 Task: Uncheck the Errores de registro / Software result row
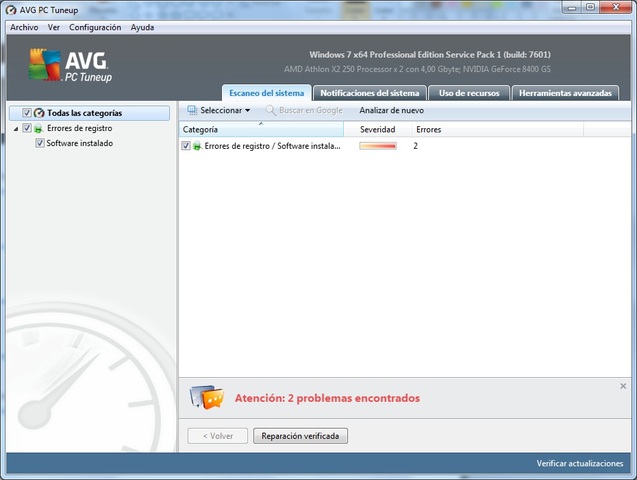[x=186, y=146]
